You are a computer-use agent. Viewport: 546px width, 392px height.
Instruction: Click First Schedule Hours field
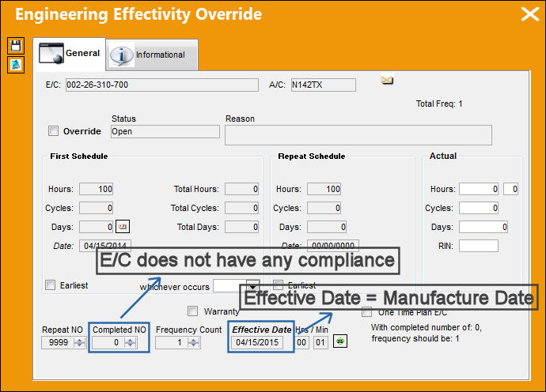96,189
